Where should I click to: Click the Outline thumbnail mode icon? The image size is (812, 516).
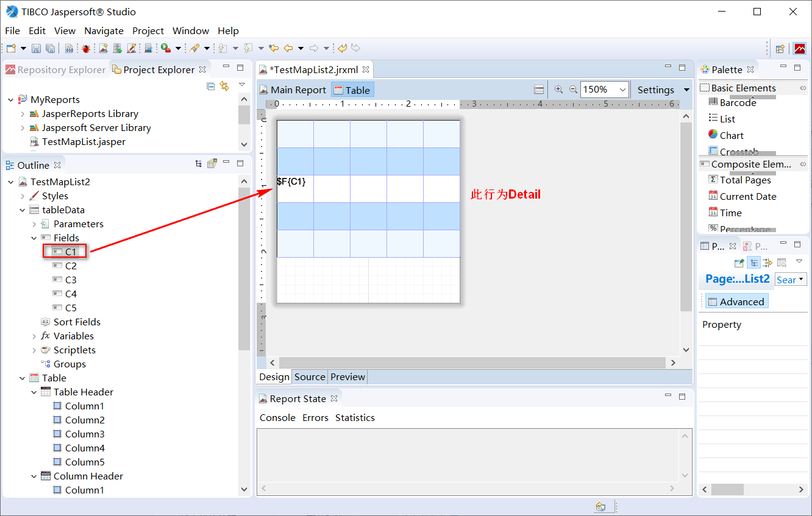point(212,163)
